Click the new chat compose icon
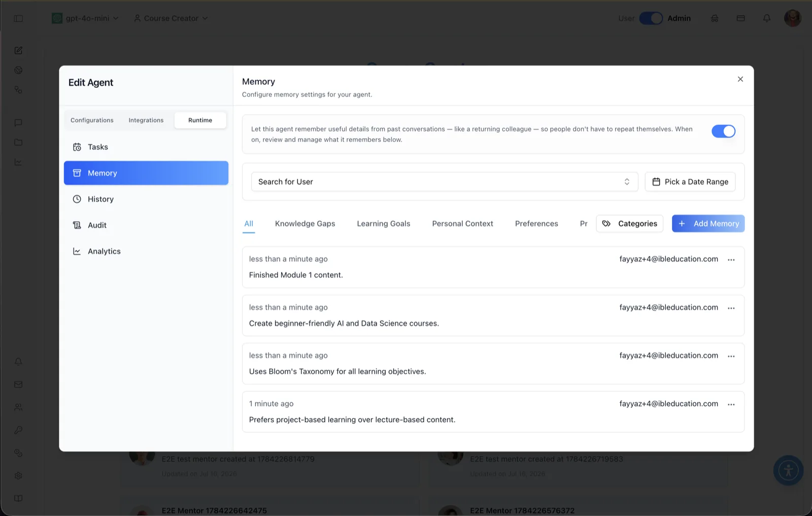The image size is (812, 516). pyautogui.click(x=18, y=50)
